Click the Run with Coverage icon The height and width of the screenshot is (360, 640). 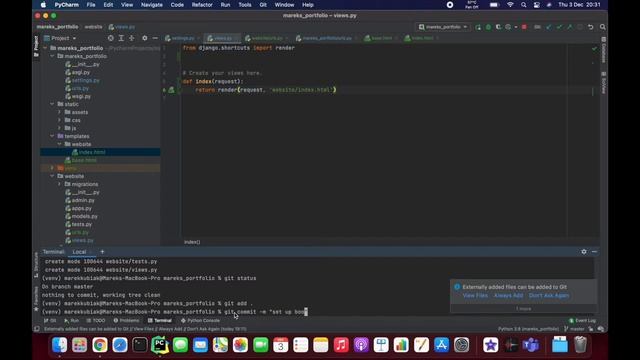click(x=498, y=27)
